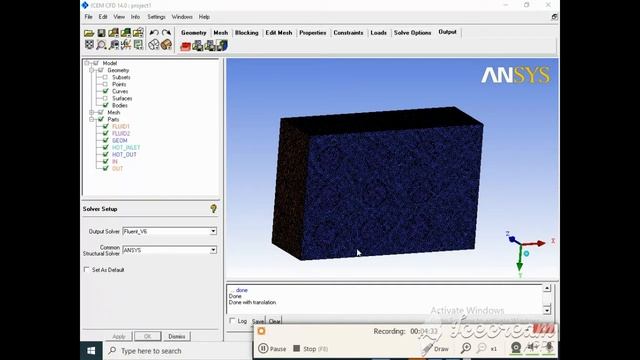Open the geometry file toolbar icon
Image resolution: width=640 pixels, height=360 pixels.
pos(113,33)
